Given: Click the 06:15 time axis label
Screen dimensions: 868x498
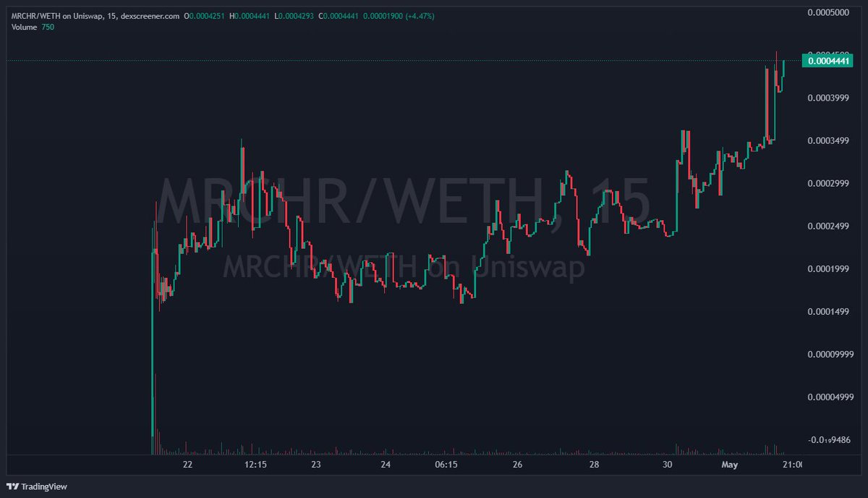Looking at the screenshot, I should [x=446, y=464].
